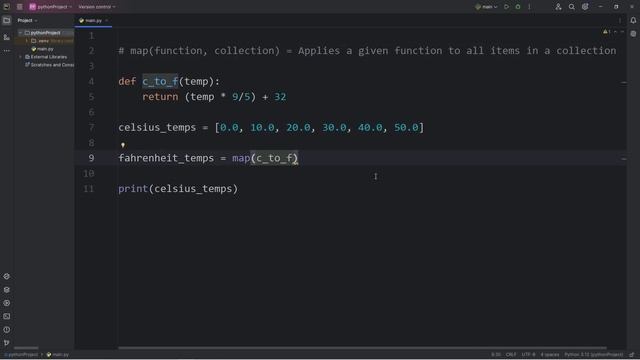Change UTF-8 file encoding
The image size is (640, 360).
coord(528,355)
